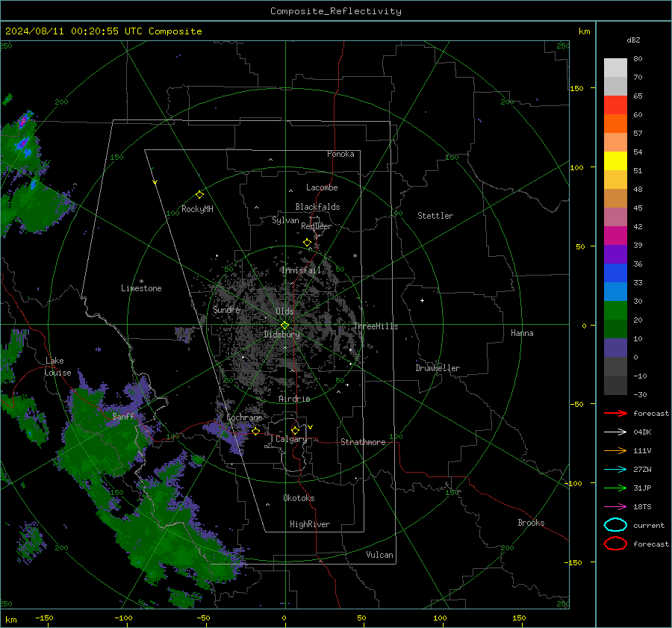Click the white plus marker west of Hanna
The height and width of the screenshot is (628, 672).
pos(422,300)
